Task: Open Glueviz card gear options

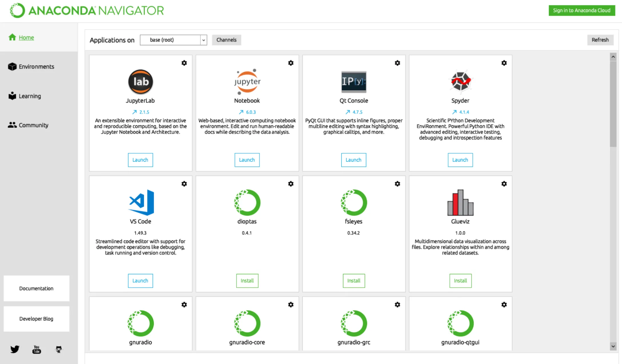Action: [x=504, y=184]
